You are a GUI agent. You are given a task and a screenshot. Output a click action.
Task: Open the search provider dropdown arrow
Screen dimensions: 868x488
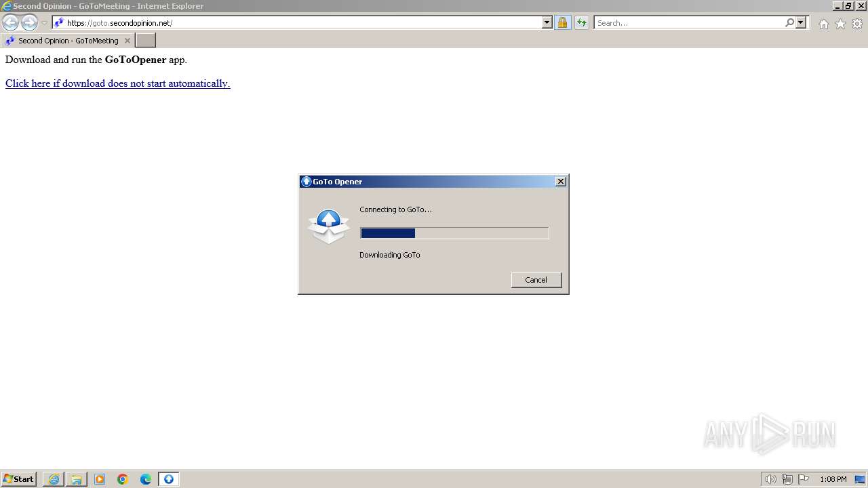click(801, 23)
